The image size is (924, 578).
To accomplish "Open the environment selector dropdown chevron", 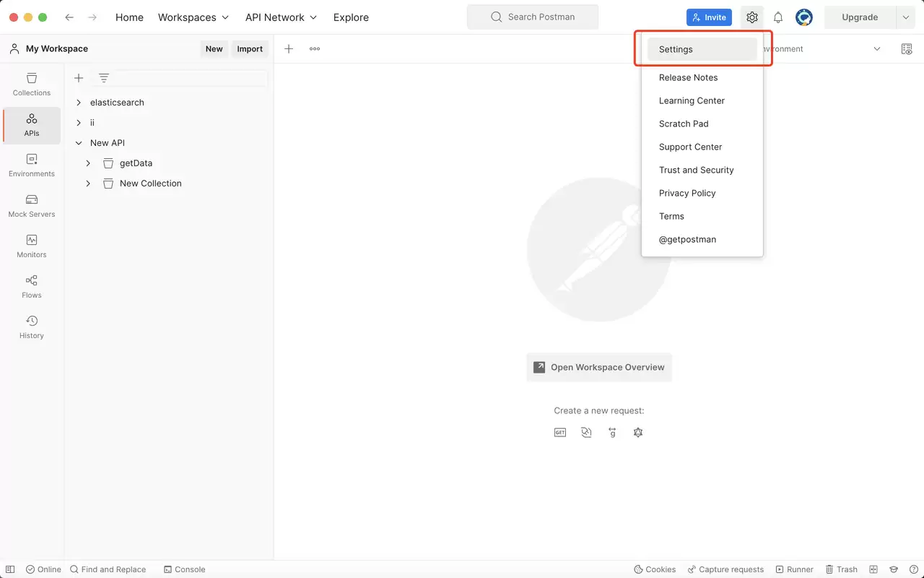I will coord(877,49).
